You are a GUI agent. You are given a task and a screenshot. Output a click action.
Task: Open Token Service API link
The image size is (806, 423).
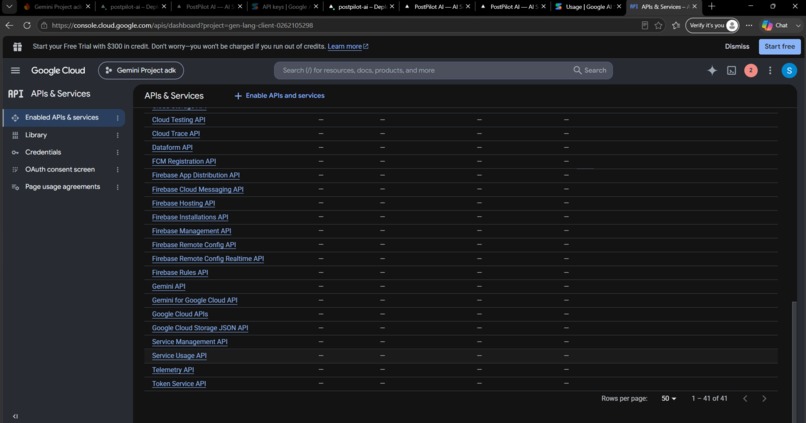[179, 384]
